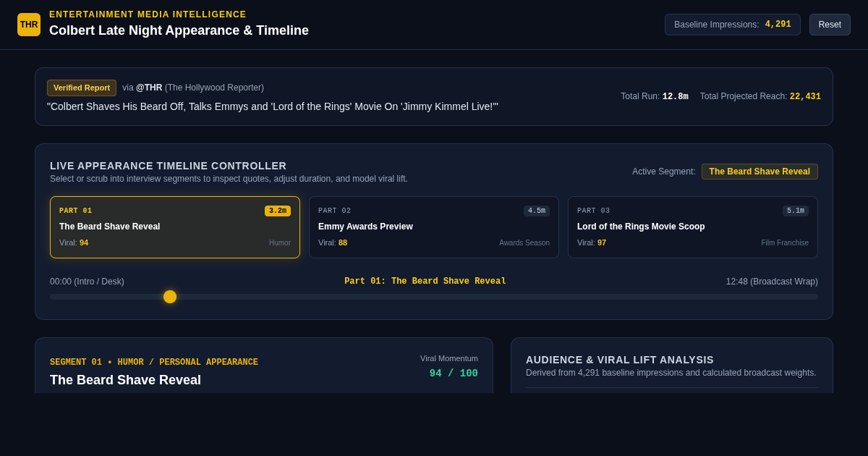Image resolution: width=868 pixels, height=456 pixels.
Task: Click the Reset button
Action: point(830,25)
